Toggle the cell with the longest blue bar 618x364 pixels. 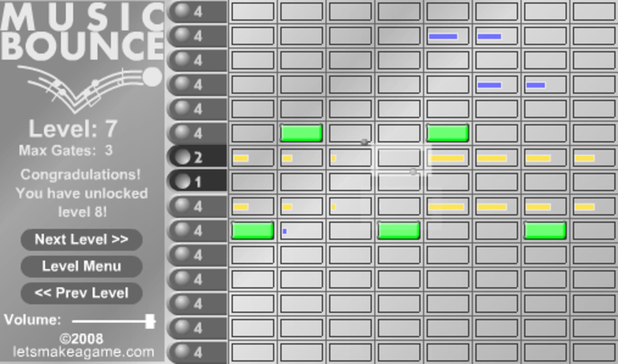448,36
